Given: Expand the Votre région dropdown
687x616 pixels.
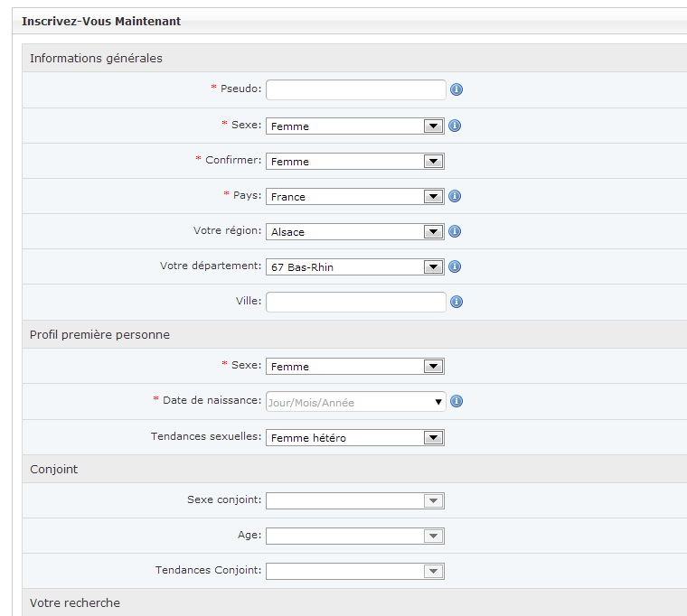Looking at the screenshot, I should tap(354, 231).
